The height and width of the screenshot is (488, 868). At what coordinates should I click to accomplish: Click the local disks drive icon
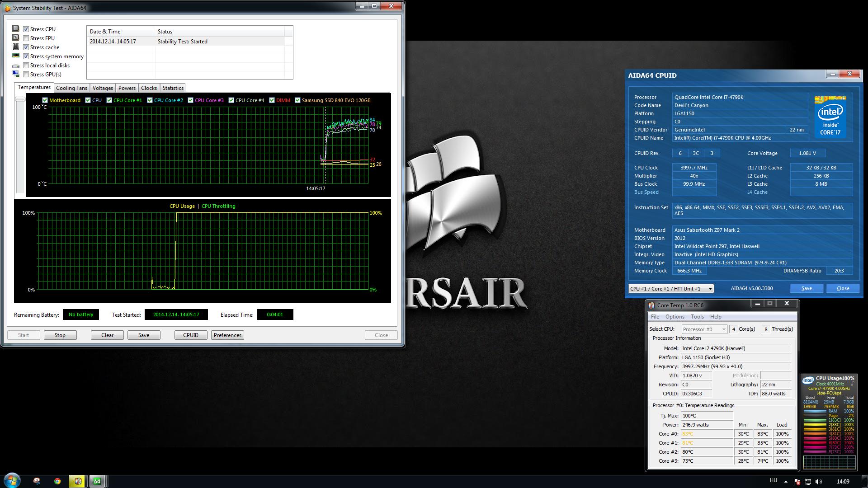tap(16, 66)
